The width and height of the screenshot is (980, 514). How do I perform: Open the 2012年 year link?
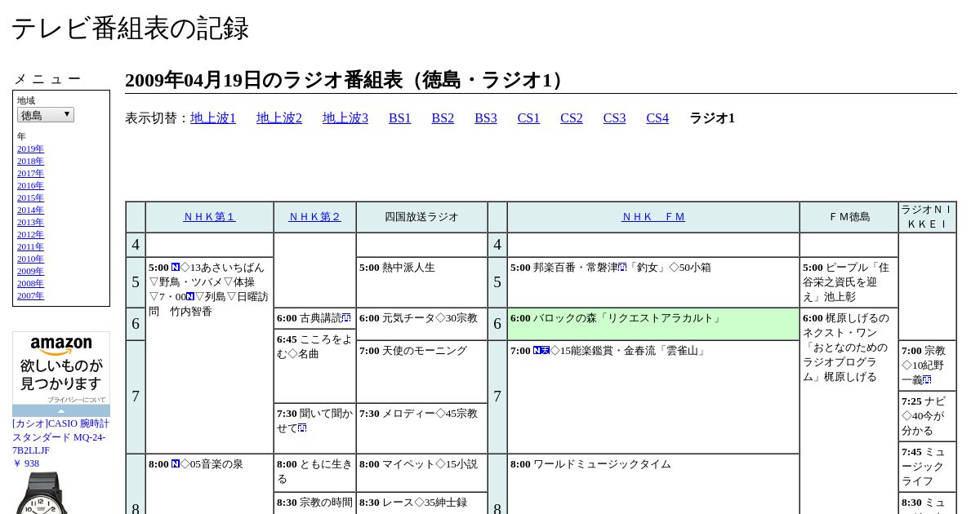point(30,234)
